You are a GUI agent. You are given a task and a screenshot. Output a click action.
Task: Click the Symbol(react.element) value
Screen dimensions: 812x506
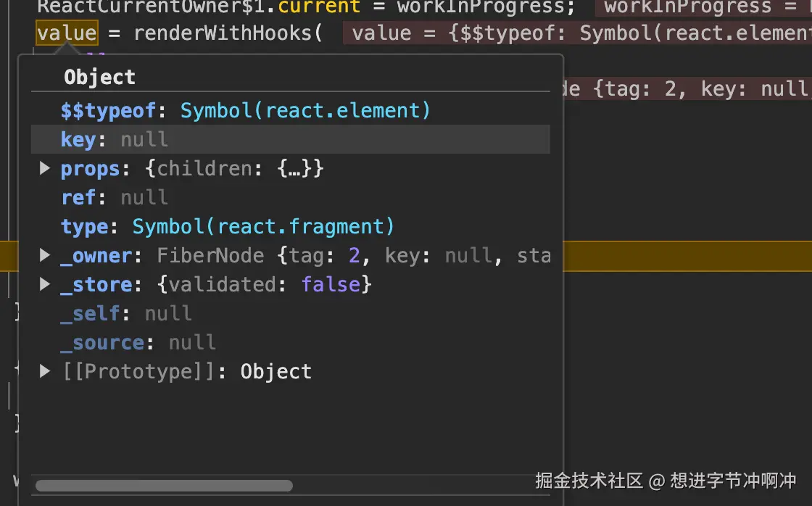tap(305, 111)
